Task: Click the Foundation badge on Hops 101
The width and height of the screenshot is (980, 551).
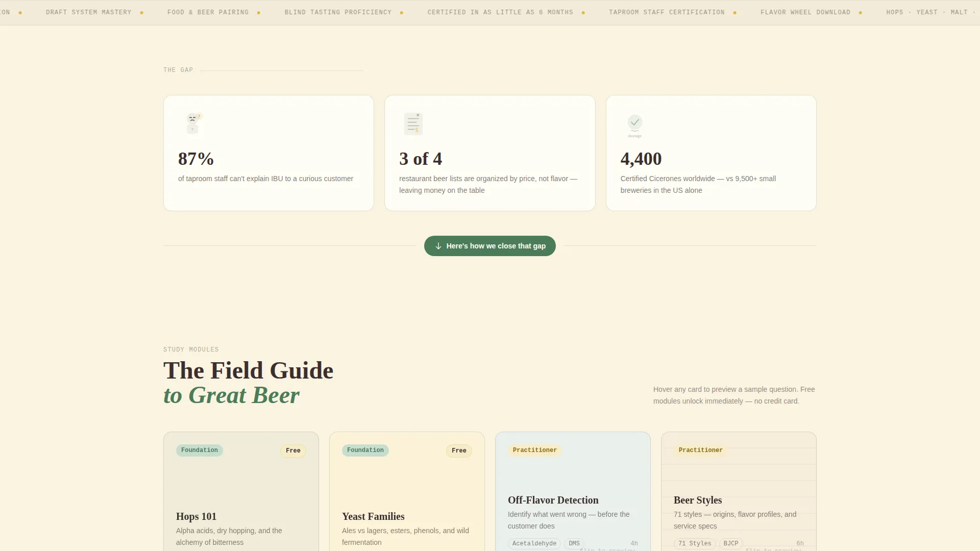Action: [200, 450]
